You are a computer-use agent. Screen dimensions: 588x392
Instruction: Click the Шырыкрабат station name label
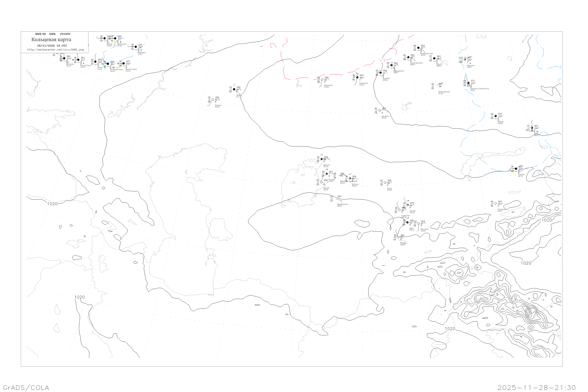342,204
